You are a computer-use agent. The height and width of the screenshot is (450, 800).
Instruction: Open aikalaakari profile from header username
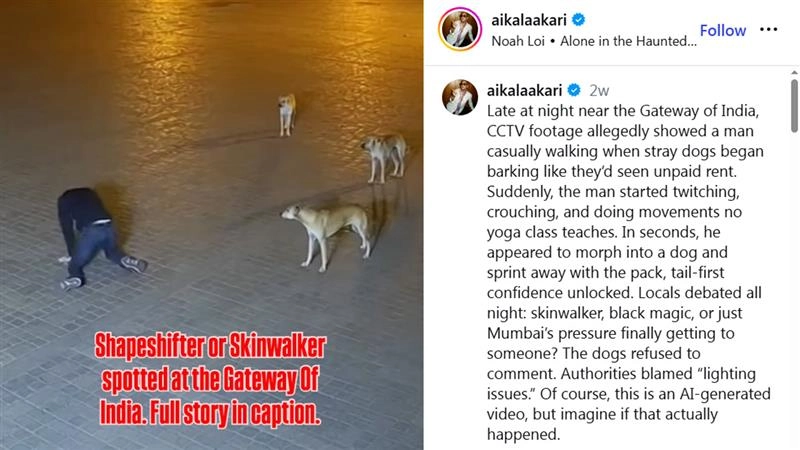click(x=529, y=20)
